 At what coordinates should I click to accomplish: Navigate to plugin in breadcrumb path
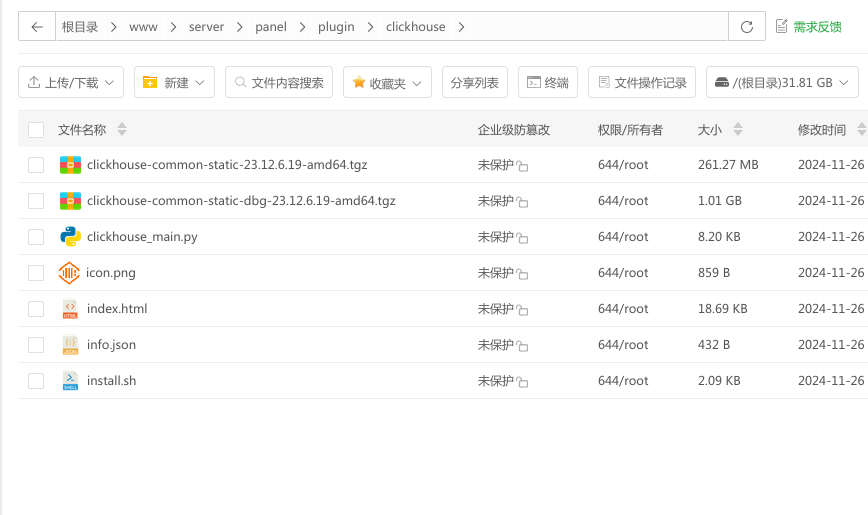click(336, 27)
